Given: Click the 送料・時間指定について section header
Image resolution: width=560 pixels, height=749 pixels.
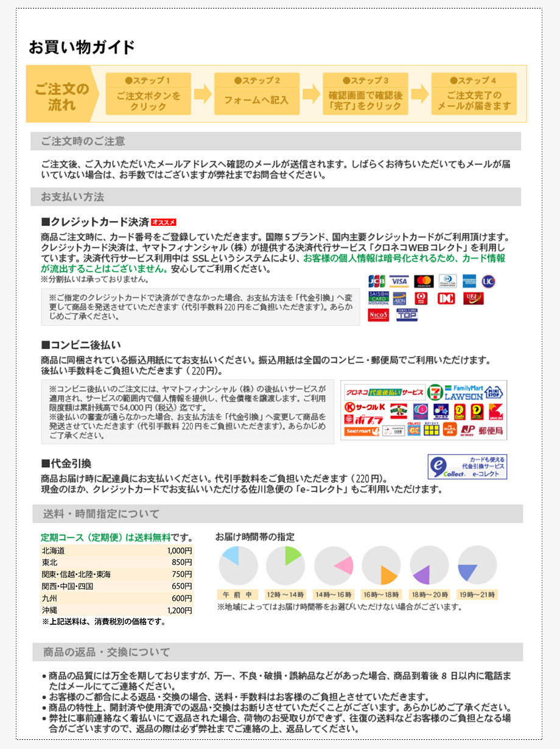Looking at the screenshot, I should [x=278, y=513].
